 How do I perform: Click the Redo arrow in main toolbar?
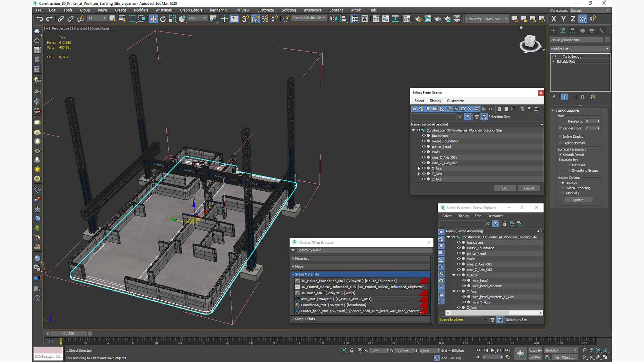(x=49, y=19)
